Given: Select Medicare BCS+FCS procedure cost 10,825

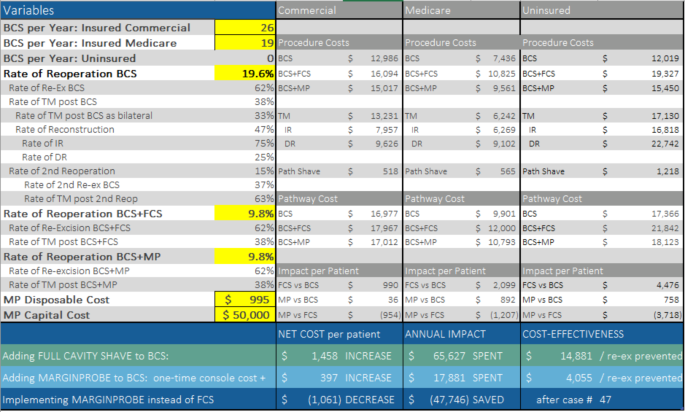Looking at the screenshot, I should pos(502,74).
